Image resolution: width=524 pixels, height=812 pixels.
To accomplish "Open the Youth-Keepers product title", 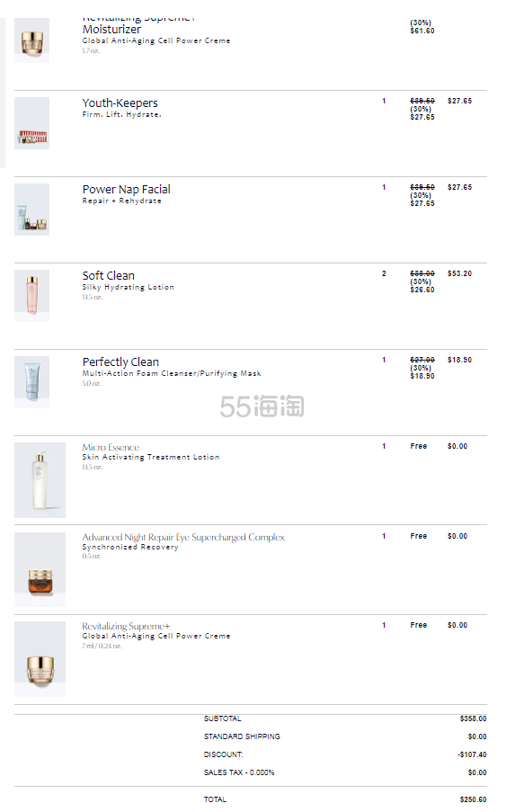I will pos(120,103).
